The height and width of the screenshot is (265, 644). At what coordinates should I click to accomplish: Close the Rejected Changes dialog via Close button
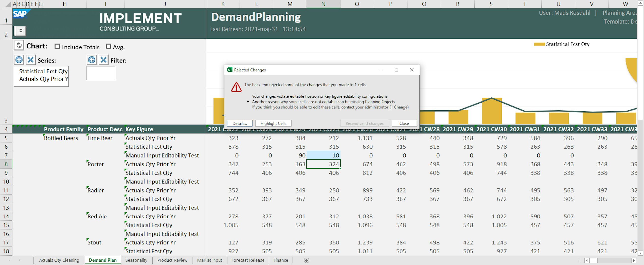pos(404,123)
